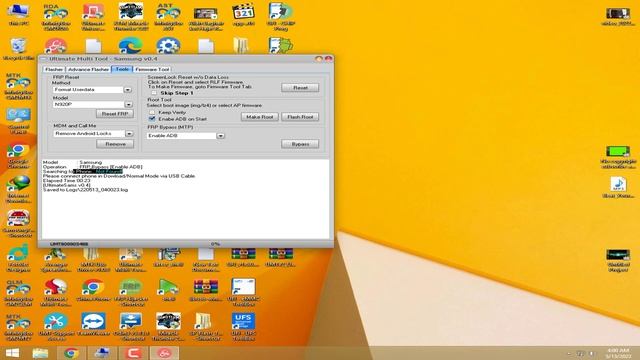Click the 'Saved to Logs' line in log
Image resolution: width=640 pixels, height=360 pixels.
pos(85,190)
